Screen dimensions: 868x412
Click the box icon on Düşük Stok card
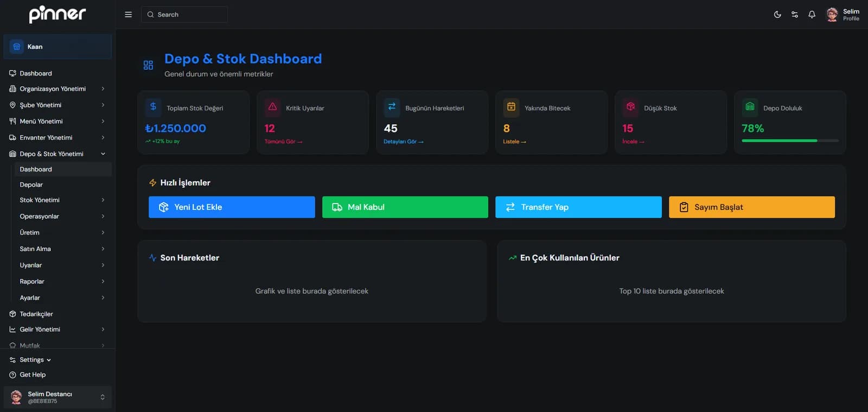coord(630,107)
